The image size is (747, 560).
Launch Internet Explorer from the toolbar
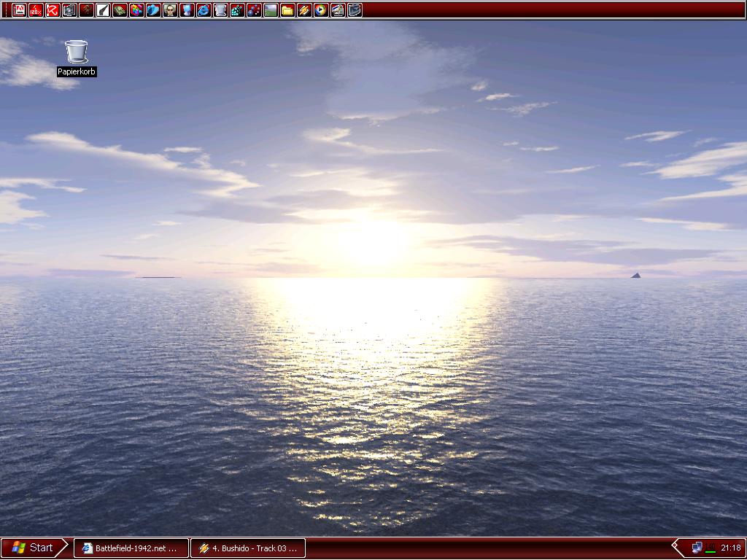pyautogui.click(x=204, y=10)
